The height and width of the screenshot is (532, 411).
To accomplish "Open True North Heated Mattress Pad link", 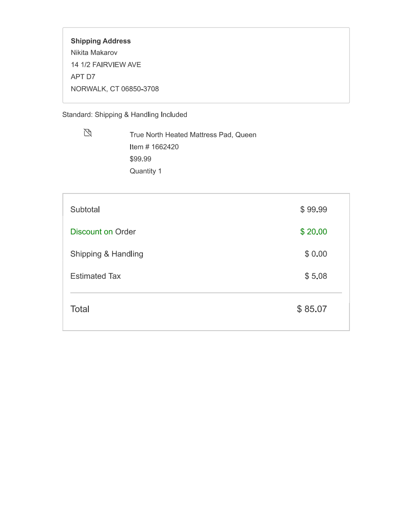I will click(x=193, y=135).
